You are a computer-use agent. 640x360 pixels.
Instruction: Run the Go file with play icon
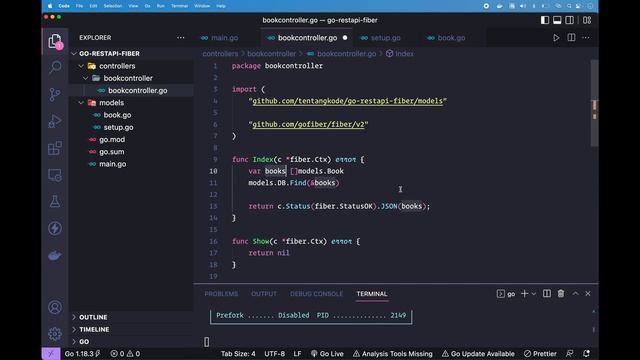point(556,38)
